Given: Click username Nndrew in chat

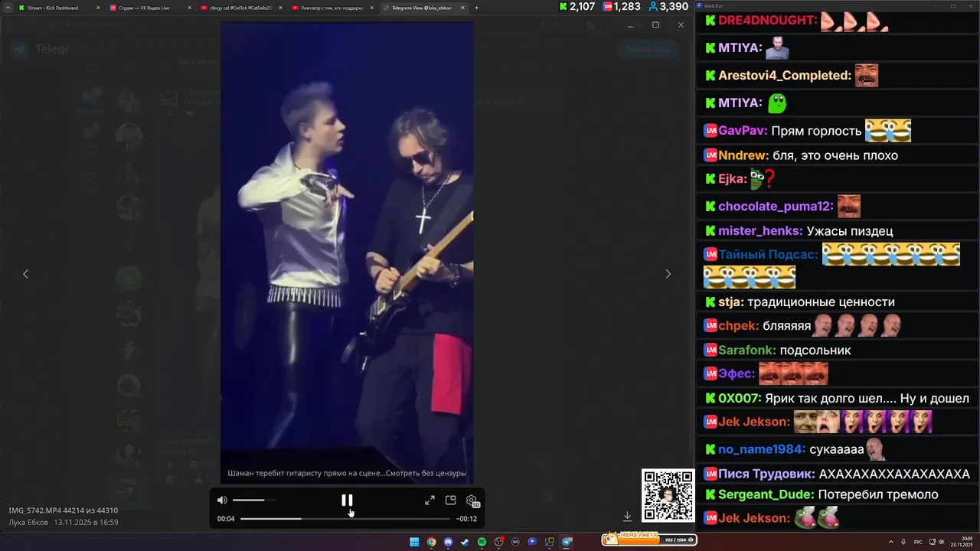Looking at the screenshot, I should click(x=743, y=155).
